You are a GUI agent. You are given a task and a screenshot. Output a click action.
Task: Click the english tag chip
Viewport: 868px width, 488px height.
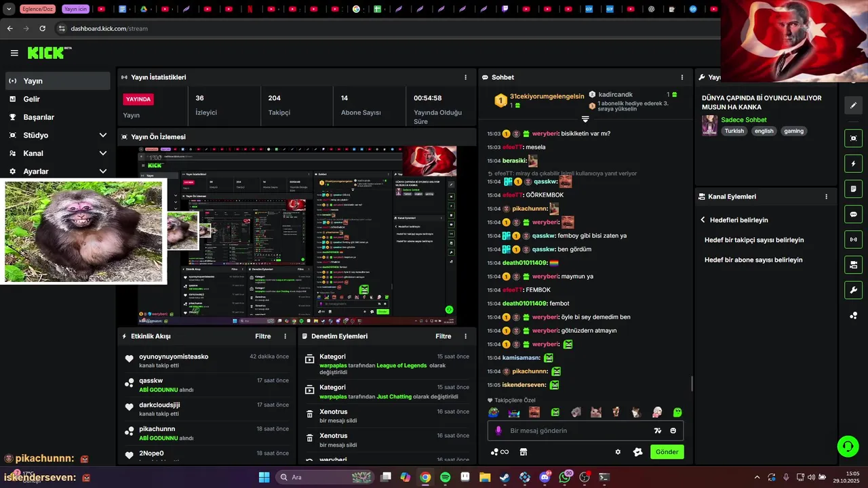click(x=764, y=131)
